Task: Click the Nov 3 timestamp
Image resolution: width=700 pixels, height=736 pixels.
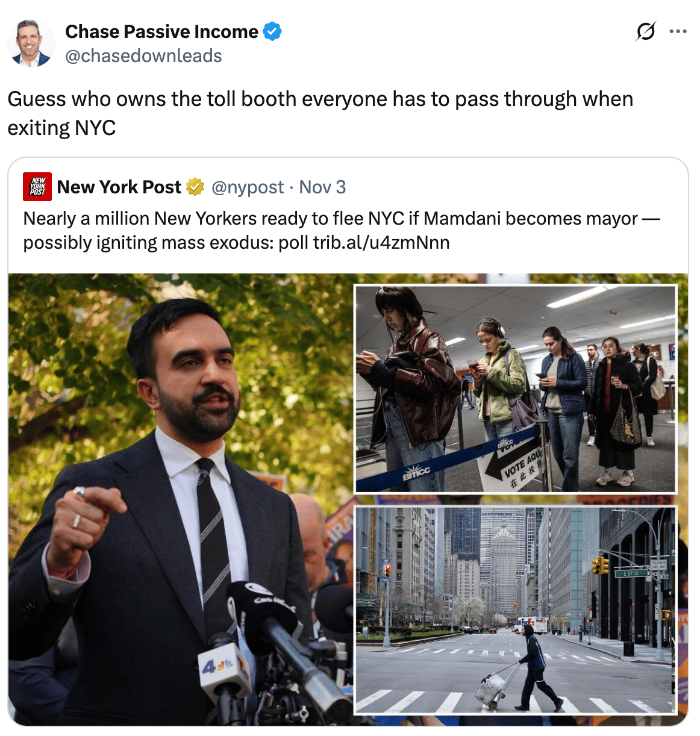Action: [322, 187]
